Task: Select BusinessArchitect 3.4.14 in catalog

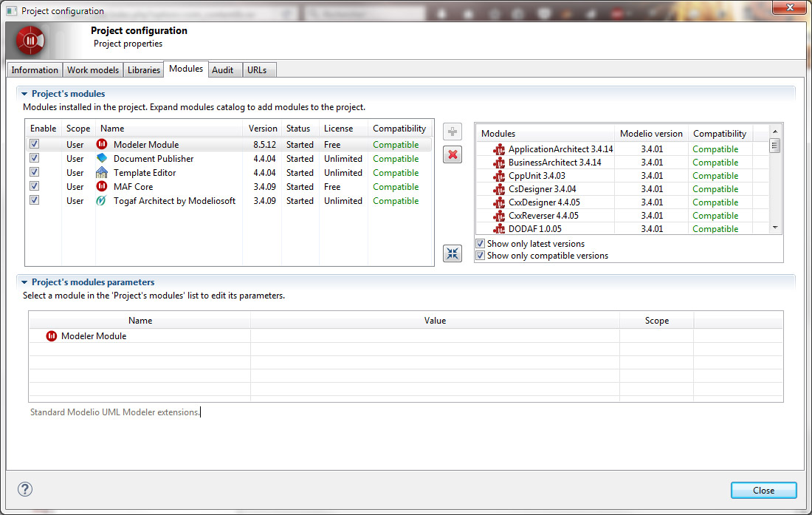Action: [554, 163]
